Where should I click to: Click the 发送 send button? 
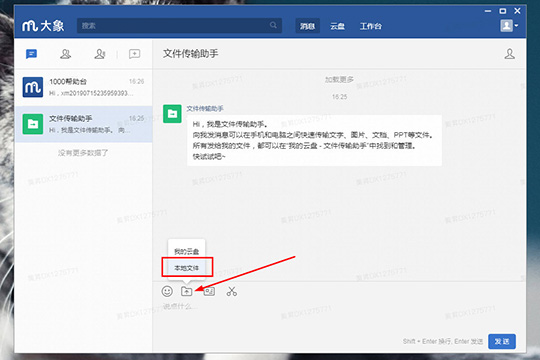(x=502, y=341)
